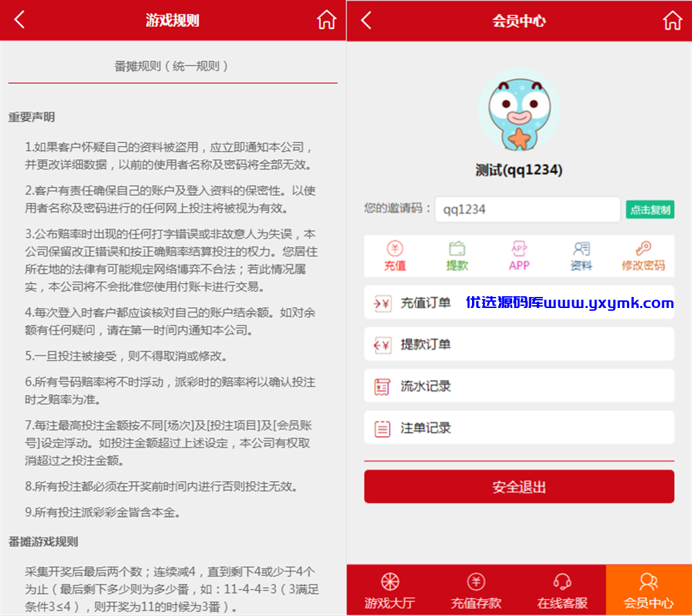Click username text 测试(qq1234)
Screen dimensions: 692x616
(x=519, y=170)
